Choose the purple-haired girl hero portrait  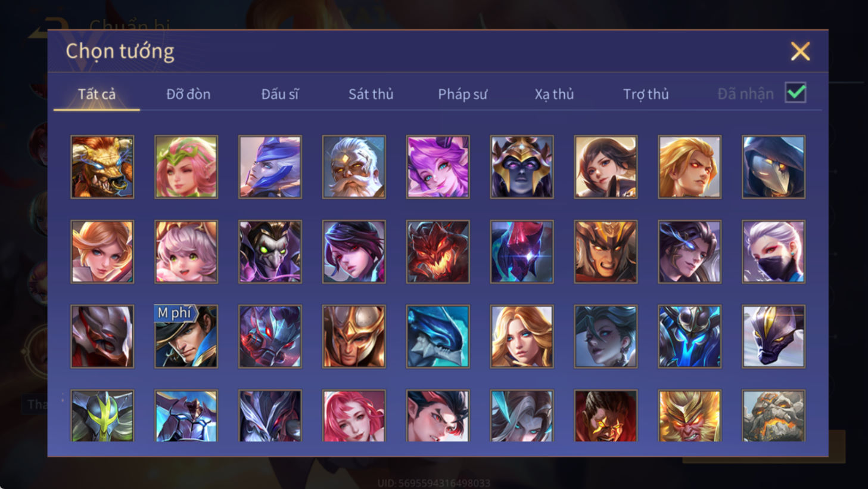click(438, 167)
